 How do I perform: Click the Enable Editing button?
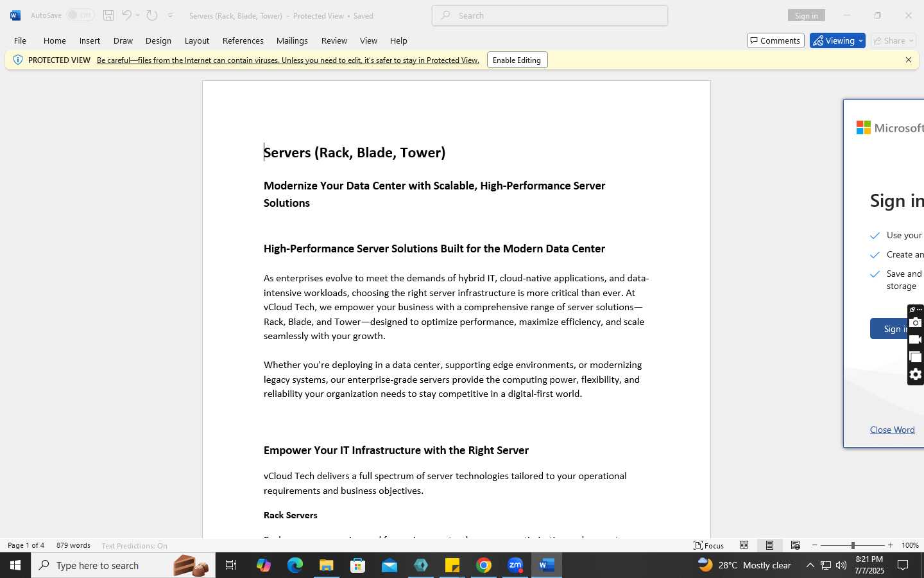pos(517,60)
